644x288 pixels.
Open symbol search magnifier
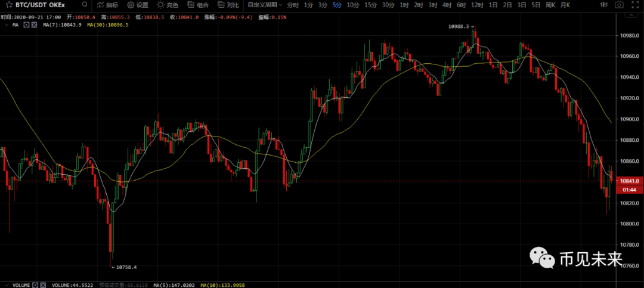pyautogui.click(x=85, y=5)
